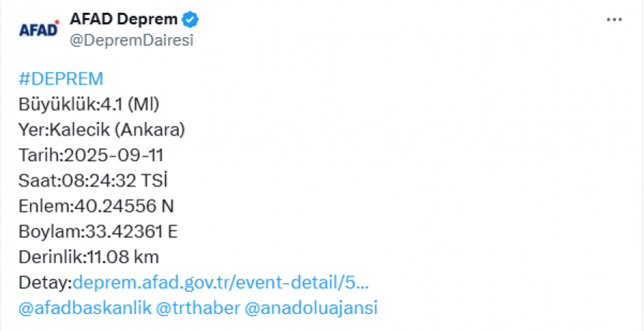The height and width of the screenshot is (331, 644).
Task: Click the red dot in AFAD logo
Action: (57, 21)
